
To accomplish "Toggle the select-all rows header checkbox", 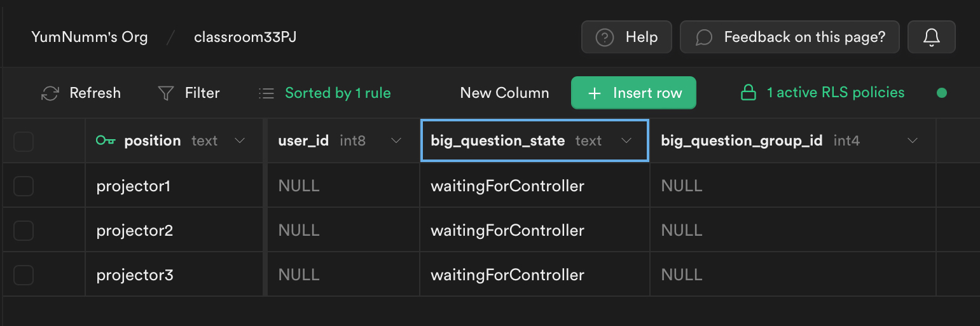I will (24, 141).
